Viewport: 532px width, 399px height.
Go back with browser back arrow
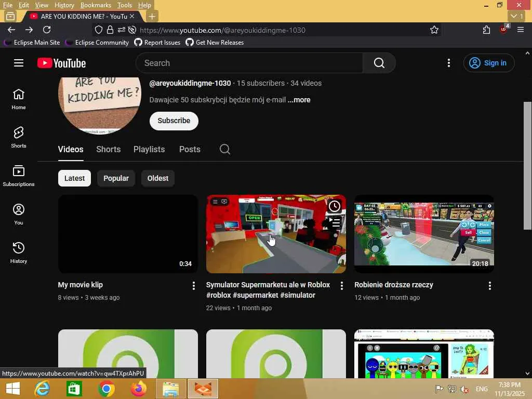[11, 30]
